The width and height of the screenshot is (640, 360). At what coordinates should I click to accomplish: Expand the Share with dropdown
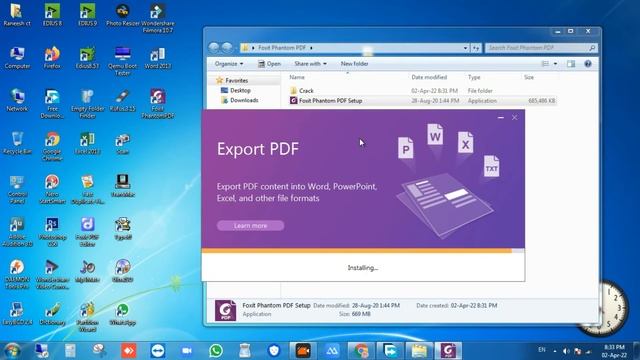pyautogui.click(x=310, y=64)
